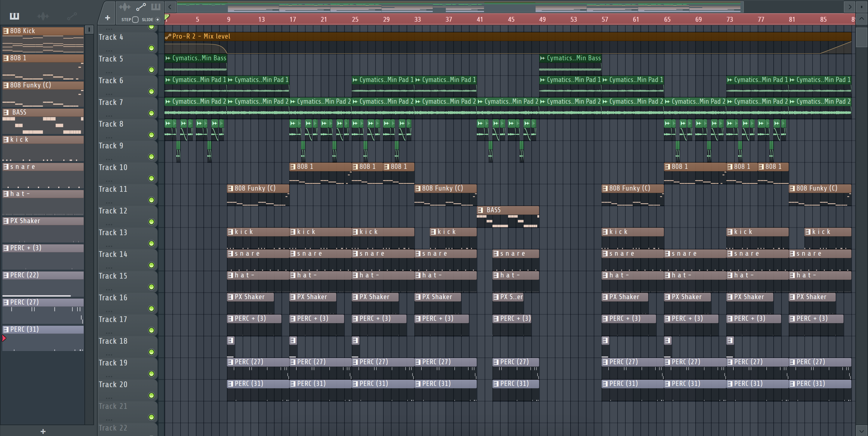Image resolution: width=868 pixels, height=436 pixels.
Task: Click the scroll down arrow of the playlist
Action: 861,431
